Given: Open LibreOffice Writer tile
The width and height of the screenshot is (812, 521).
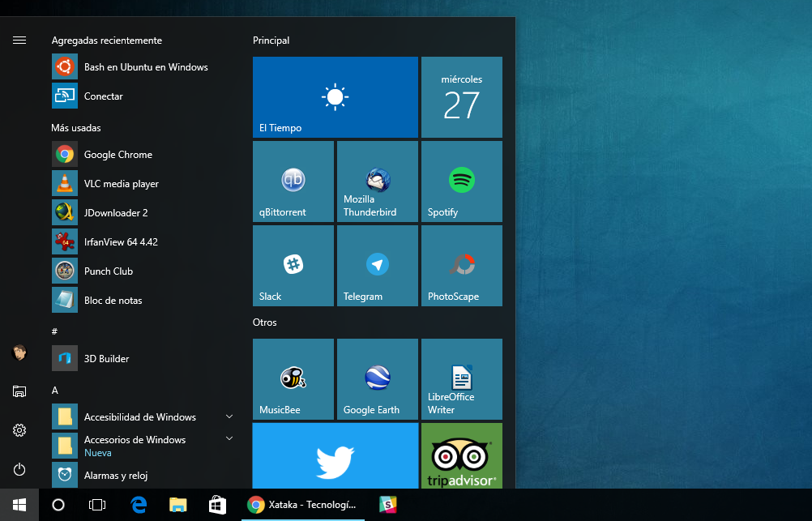Looking at the screenshot, I should point(461,379).
